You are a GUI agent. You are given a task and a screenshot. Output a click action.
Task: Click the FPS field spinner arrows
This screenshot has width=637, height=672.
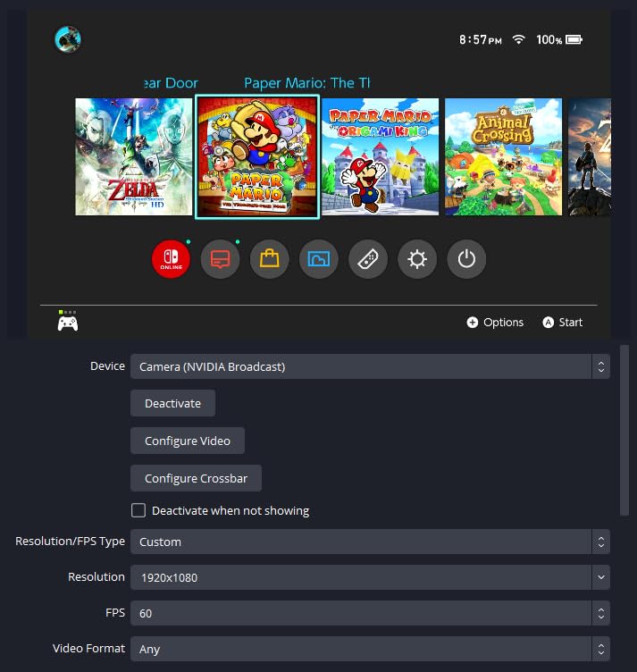[601, 613]
